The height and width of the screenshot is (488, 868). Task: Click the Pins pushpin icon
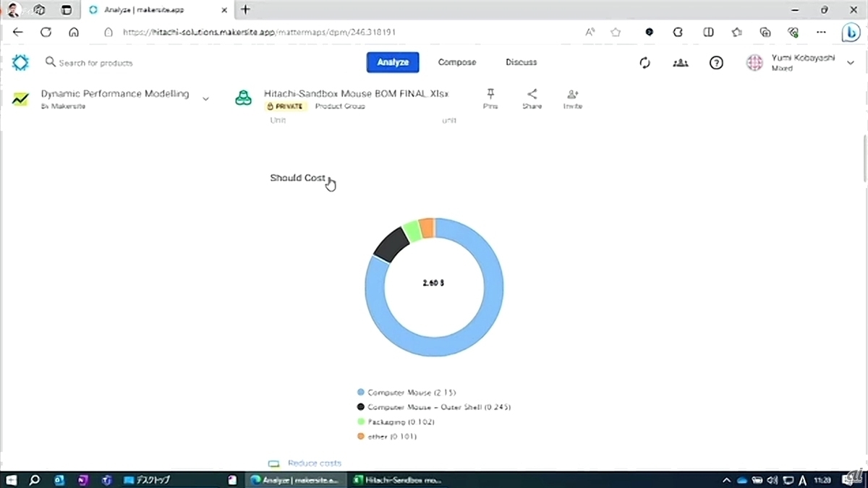[x=490, y=95]
